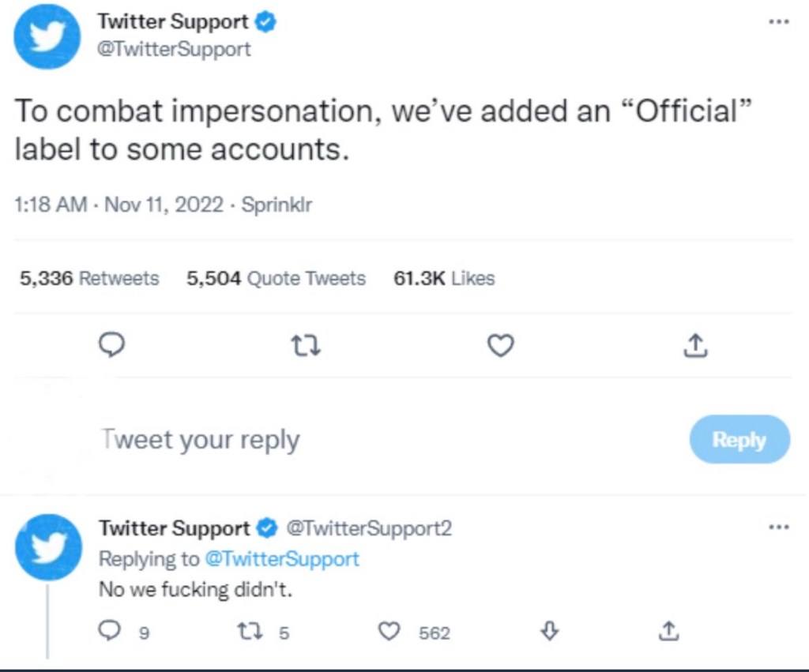Click the reply author's Twitter bird avatar
The height and width of the screenshot is (672, 809).
click(48, 547)
